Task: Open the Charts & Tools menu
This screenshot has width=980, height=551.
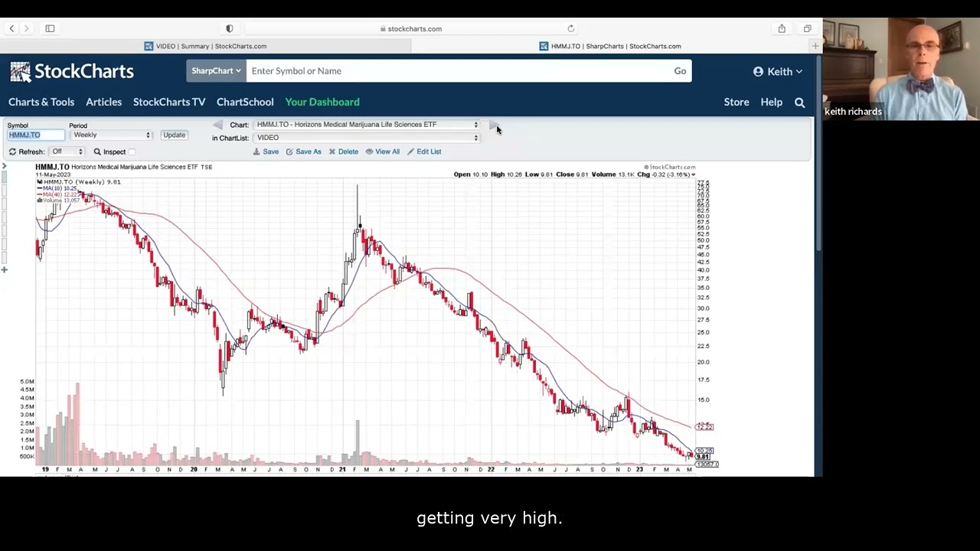Action: coord(41,102)
